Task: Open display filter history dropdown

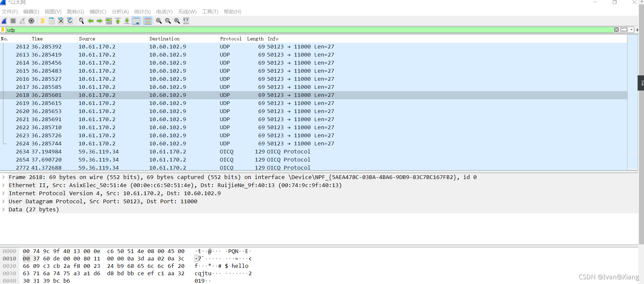Action: coord(632,30)
